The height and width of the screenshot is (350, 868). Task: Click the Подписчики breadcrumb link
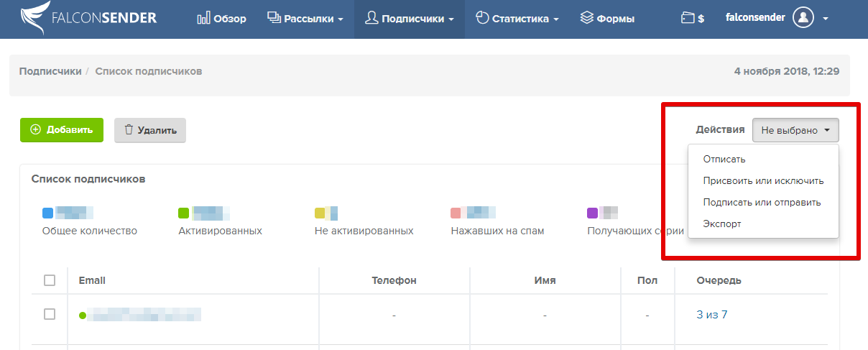pyautogui.click(x=50, y=71)
